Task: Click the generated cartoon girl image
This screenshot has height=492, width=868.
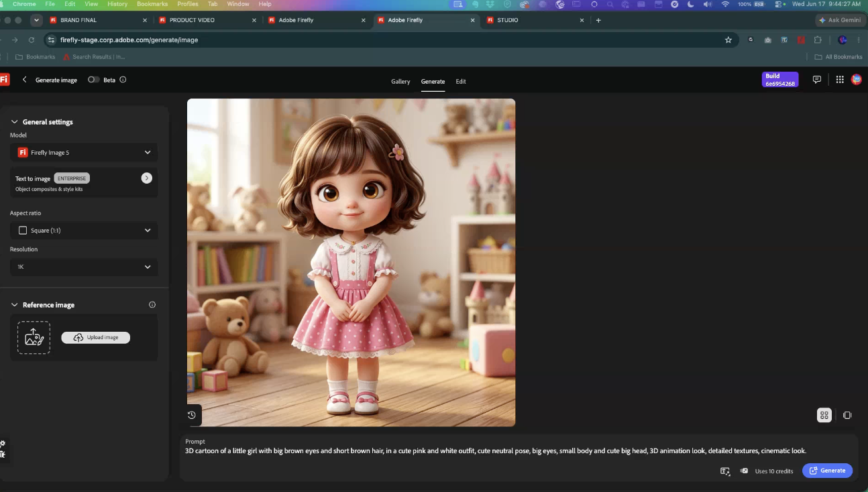Action: pyautogui.click(x=351, y=262)
